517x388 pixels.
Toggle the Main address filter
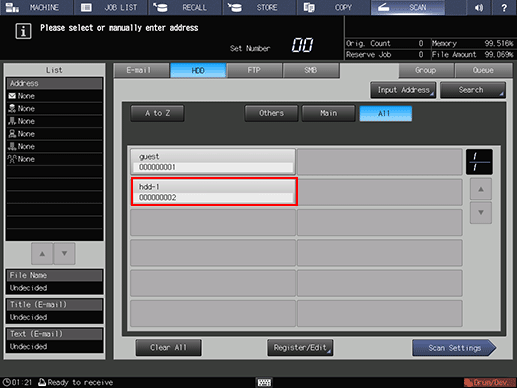click(x=328, y=113)
